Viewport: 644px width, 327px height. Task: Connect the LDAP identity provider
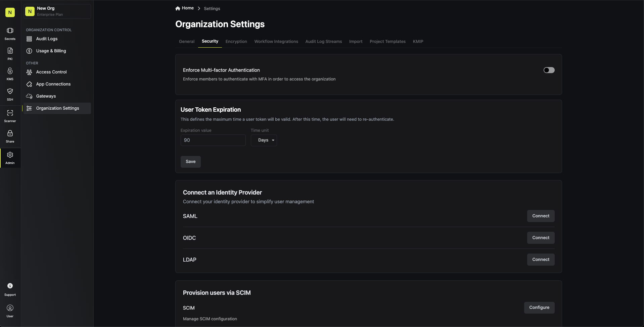point(541,260)
